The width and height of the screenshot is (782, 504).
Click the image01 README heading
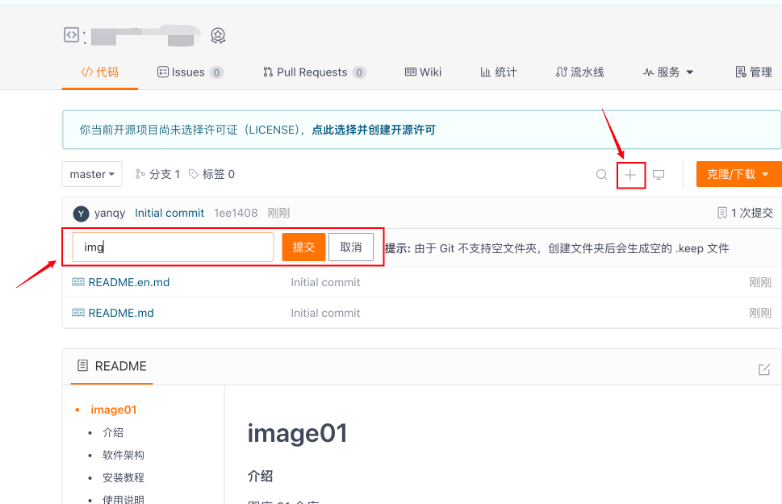[297, 433]
